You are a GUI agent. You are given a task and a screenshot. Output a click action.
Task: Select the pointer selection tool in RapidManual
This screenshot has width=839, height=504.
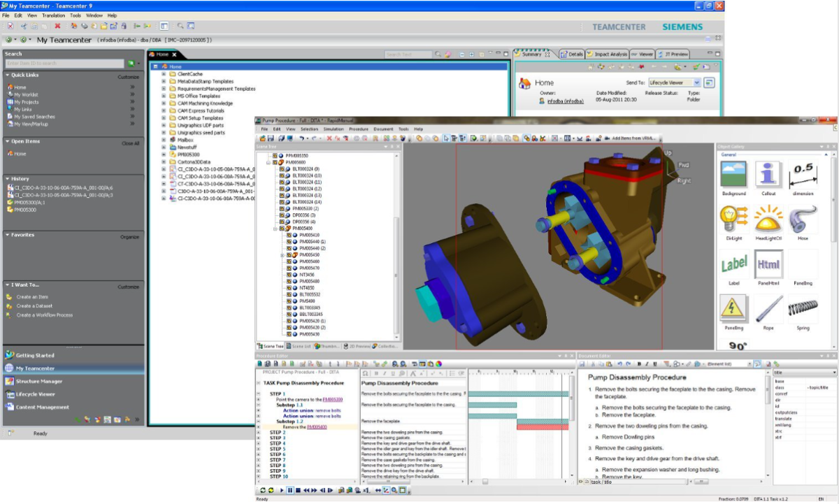point(446,138)
